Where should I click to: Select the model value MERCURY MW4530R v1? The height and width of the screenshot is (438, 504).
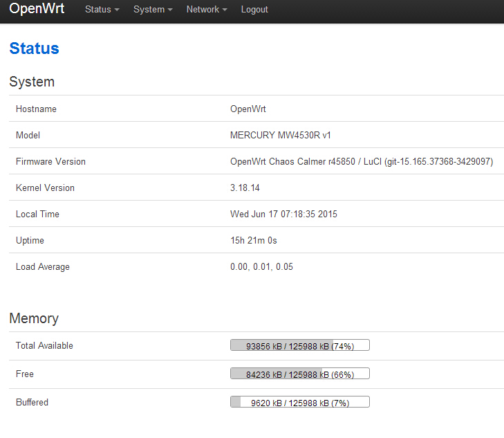tap(280, 136)
